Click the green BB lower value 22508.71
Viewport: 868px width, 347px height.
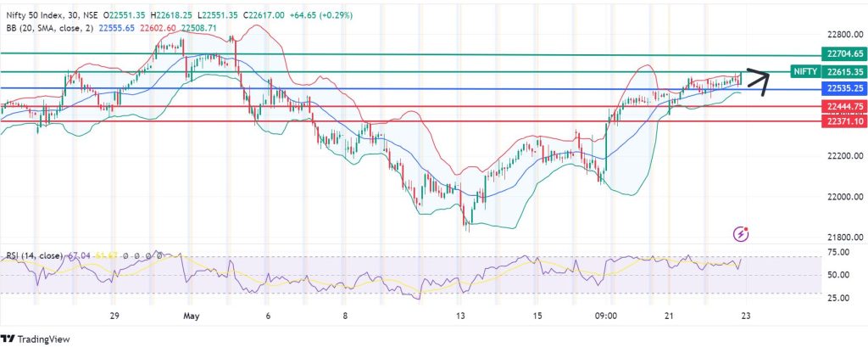click(x=198, y=28)
